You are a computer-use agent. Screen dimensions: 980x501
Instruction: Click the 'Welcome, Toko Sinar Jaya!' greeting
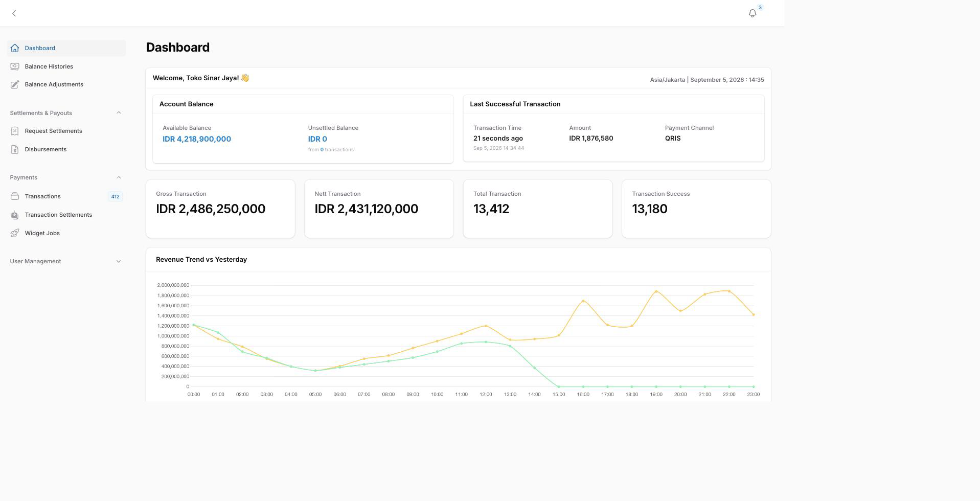196,78
